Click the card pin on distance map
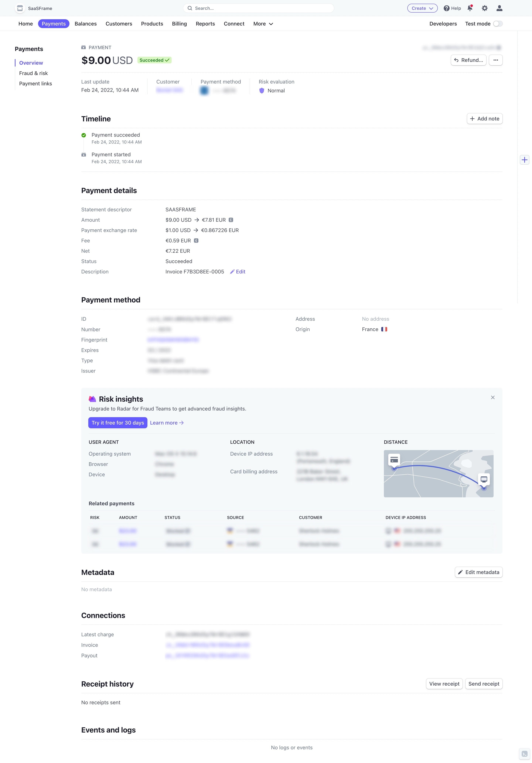Image resolution: width=532 pixels, height=763 pixels. click(394, 461)
